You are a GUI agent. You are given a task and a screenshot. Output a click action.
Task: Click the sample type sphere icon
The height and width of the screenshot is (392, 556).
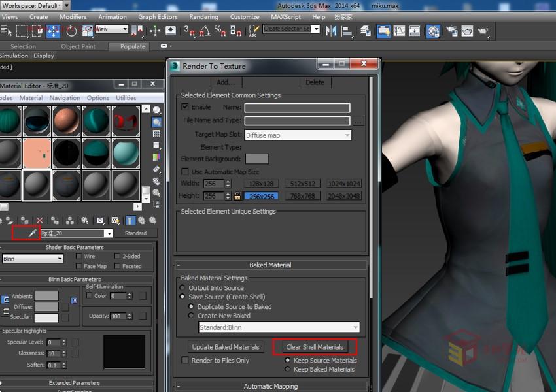click(157, 110)
